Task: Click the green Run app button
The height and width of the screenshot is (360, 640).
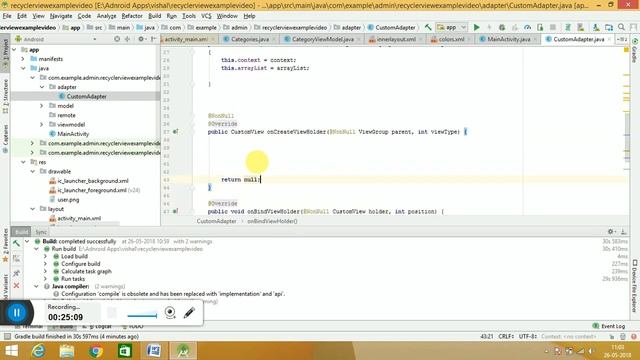Action: coord(476,27)
